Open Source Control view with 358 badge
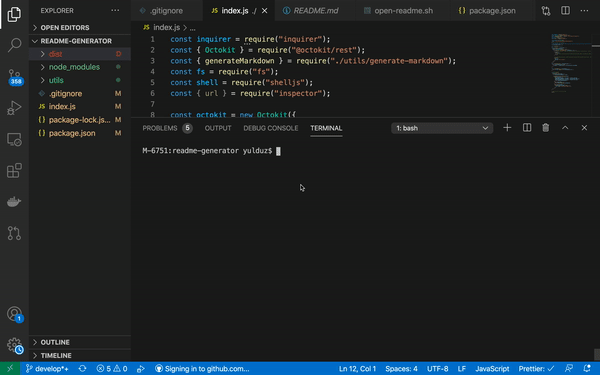 (15, 77)
